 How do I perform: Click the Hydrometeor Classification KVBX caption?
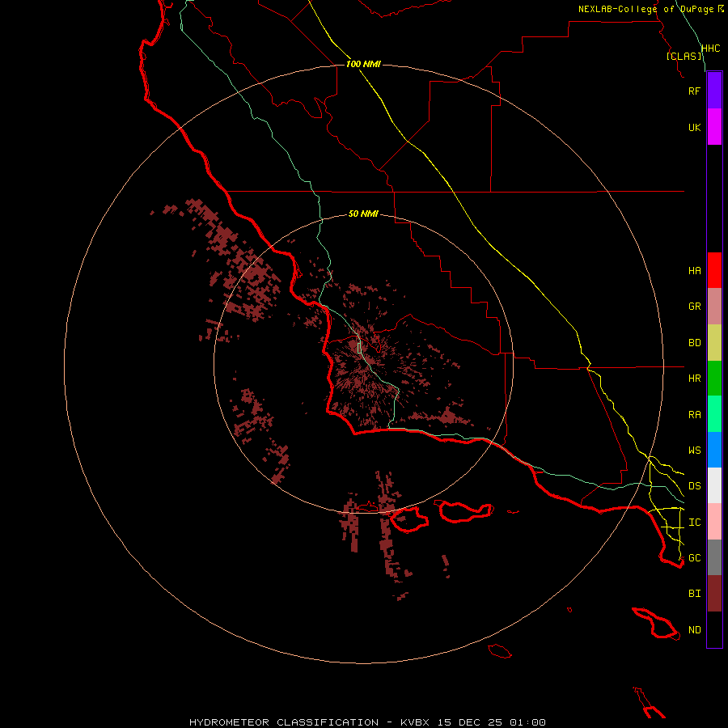[x=367, y=722]
